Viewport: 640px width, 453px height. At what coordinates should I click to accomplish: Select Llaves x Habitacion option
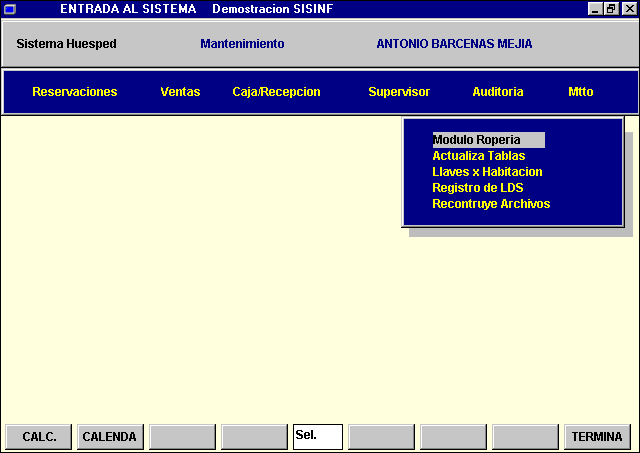(487, 172)
